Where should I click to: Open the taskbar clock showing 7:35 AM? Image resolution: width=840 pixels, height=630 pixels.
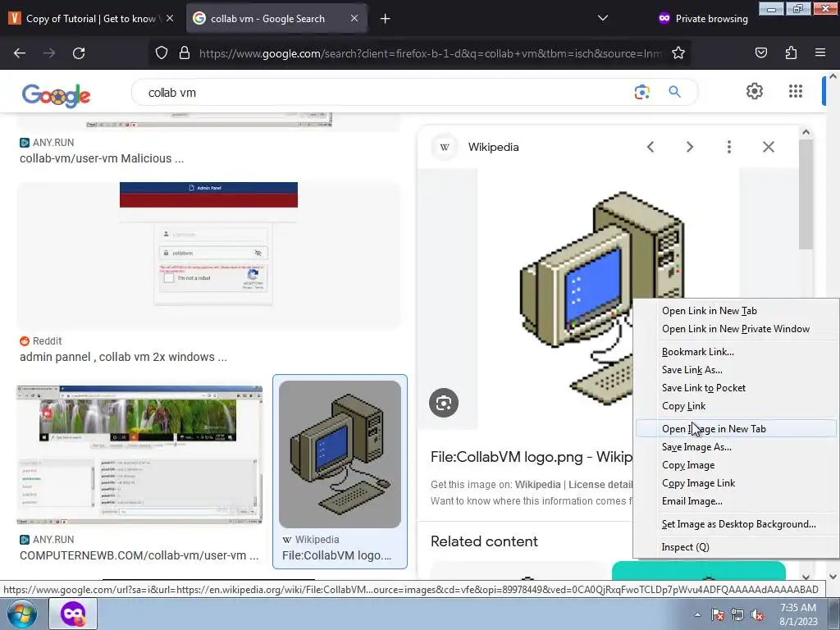(x=798, y=614)
